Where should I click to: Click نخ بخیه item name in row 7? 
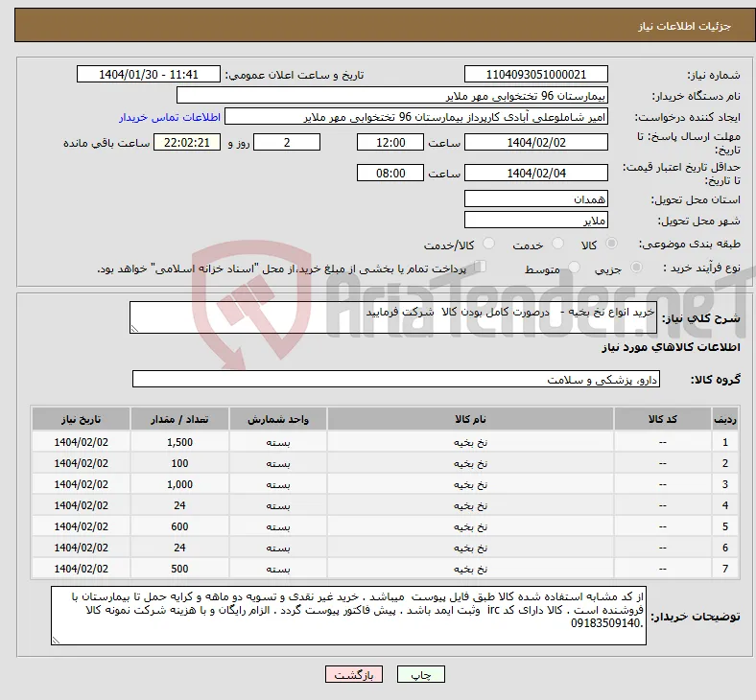(470, 569)
